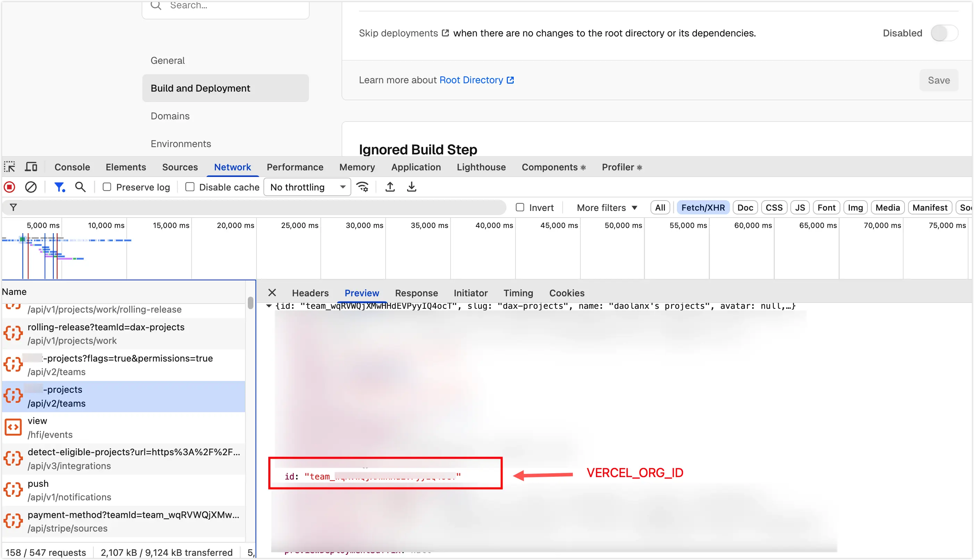
Task: Click the import HAR upload icon
Action: [390, 187]
